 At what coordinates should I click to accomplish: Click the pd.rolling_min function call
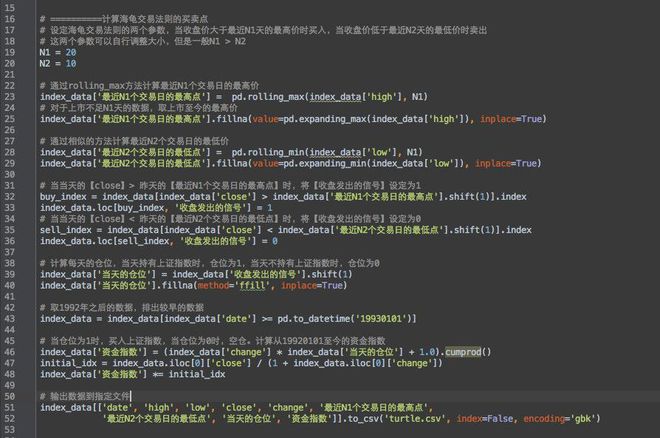tap(268, 152)
